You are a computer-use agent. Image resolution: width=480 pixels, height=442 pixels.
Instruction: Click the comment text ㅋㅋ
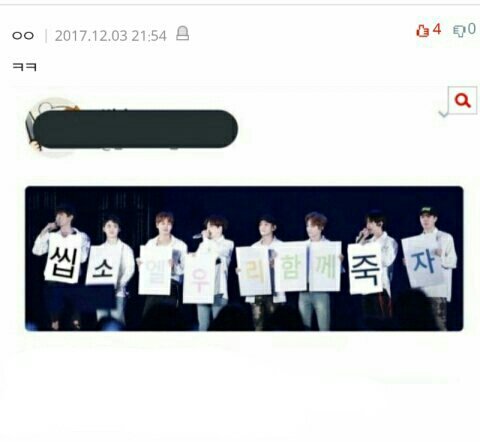[24, 67]
